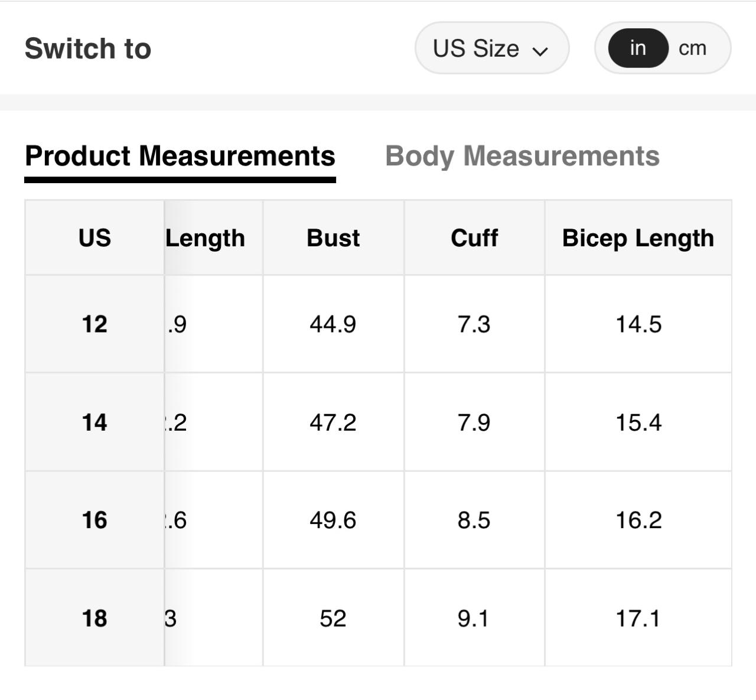This screenshot has width=756, height=700.
Task: Click the 52 bust value
Action: tap(333, 618)
